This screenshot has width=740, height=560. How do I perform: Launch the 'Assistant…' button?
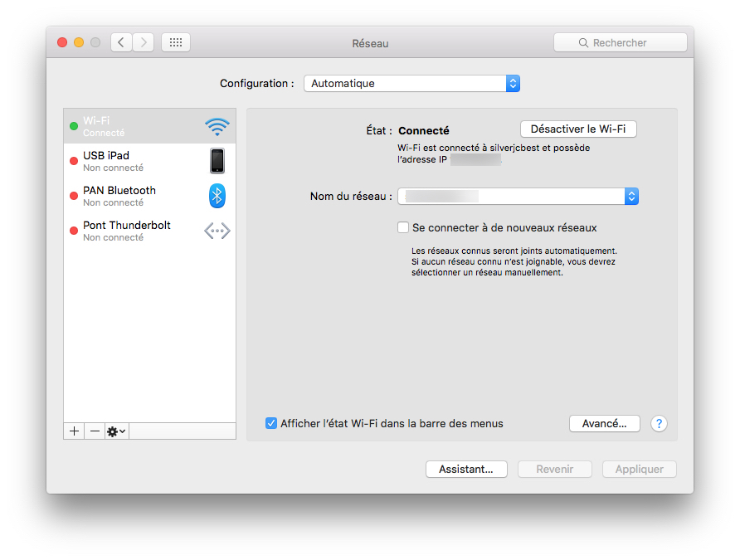[466, 469]
